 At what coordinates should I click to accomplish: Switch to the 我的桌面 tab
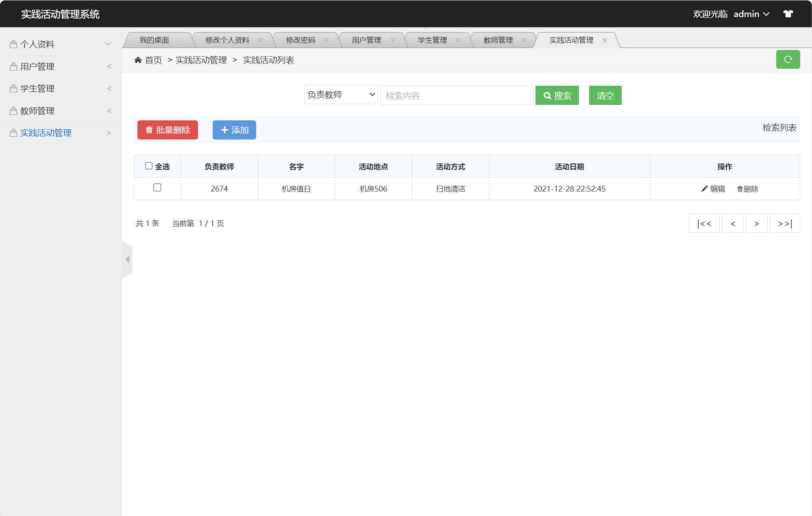click(155, 40)
